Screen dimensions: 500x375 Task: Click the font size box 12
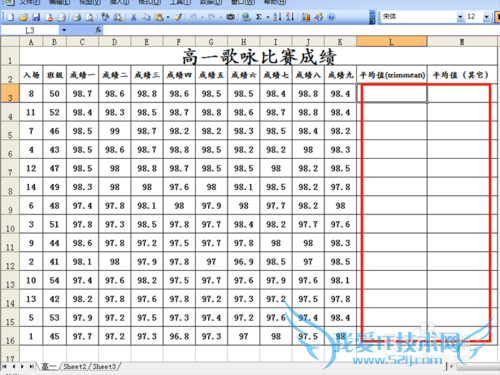point(474,17)
